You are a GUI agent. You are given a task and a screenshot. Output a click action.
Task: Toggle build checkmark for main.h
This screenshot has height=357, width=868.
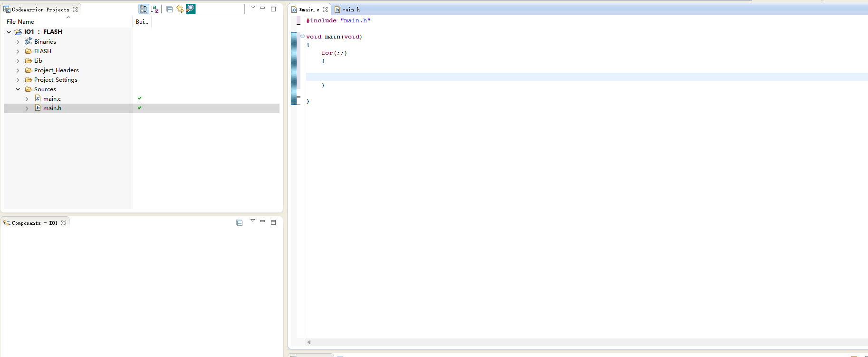click(x=140, y=108)
